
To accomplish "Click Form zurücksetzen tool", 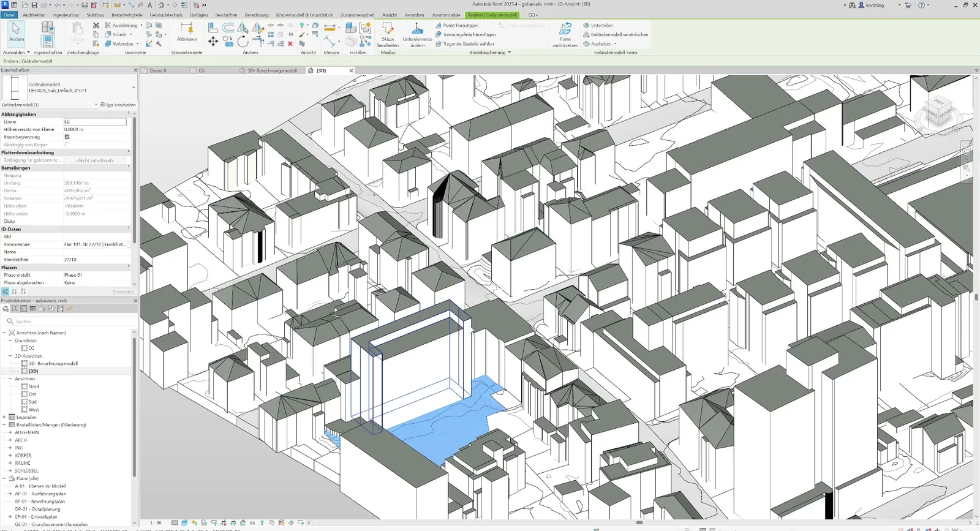I will click(565, 34).
